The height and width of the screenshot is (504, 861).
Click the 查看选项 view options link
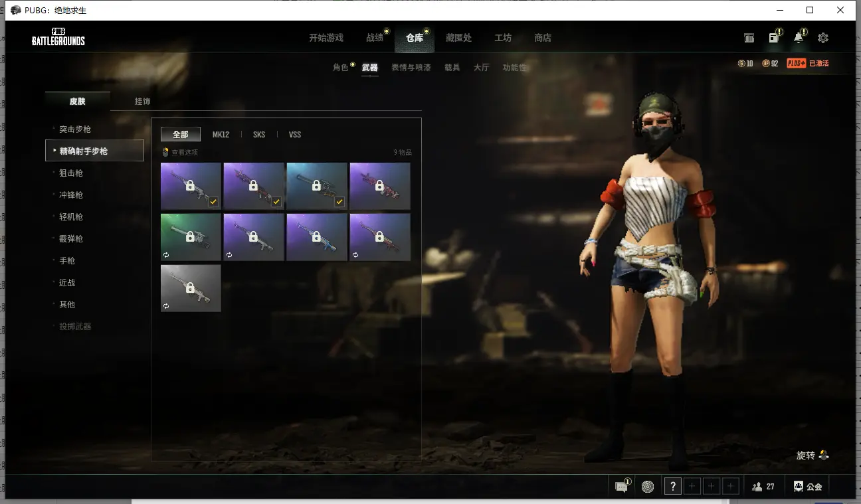tap(180, 152)
